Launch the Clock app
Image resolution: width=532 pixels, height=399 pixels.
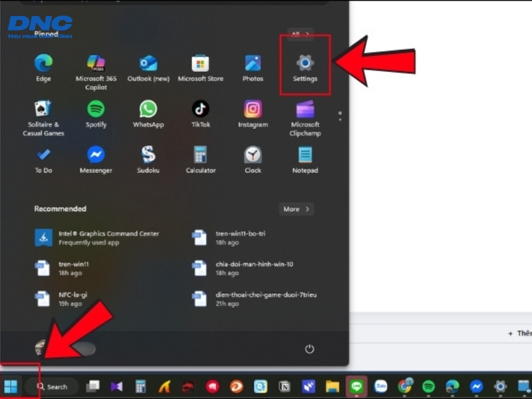(x=253, y=160)
